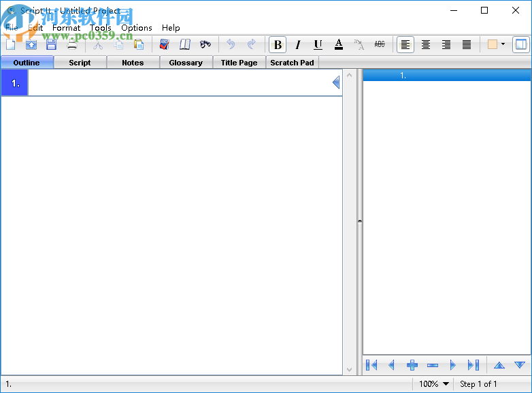532x393 pixels.
Task: Switch to the Notes tab
Action: click(x=133, y=63)
